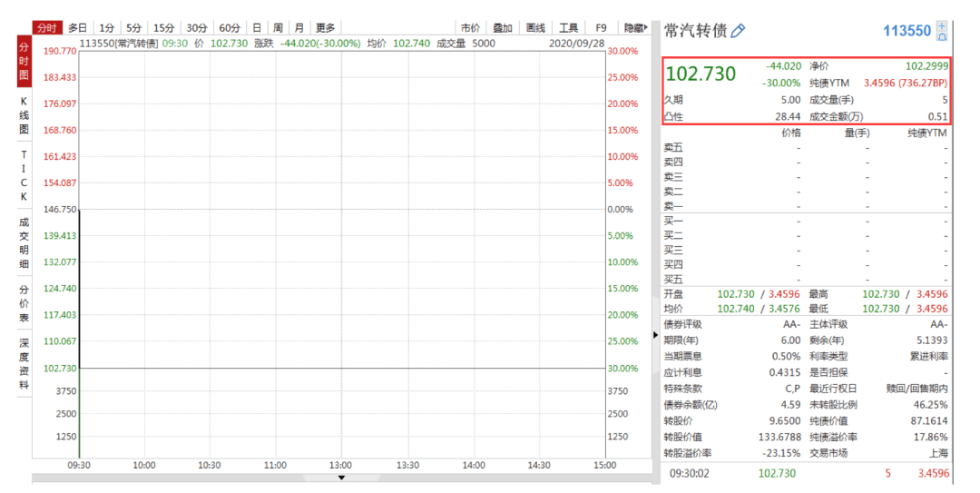
Task: Click the chart date 2020/09/28
Action: click(x=576, y=44)
